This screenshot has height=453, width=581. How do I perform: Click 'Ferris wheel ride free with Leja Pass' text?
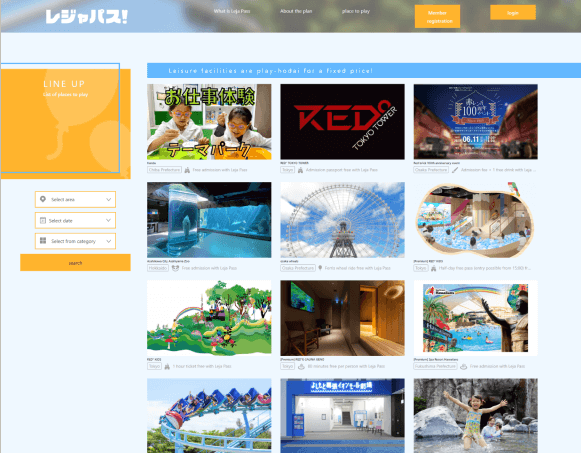point(358,268)
